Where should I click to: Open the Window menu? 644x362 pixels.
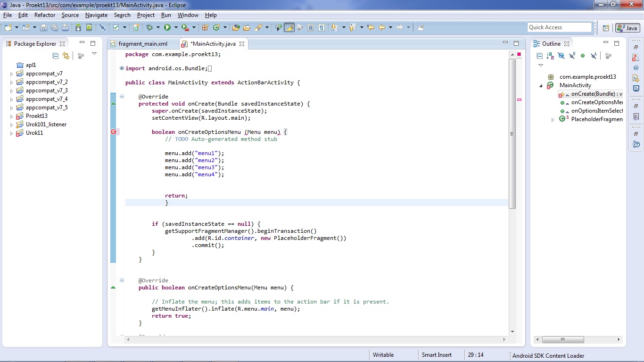188,15
